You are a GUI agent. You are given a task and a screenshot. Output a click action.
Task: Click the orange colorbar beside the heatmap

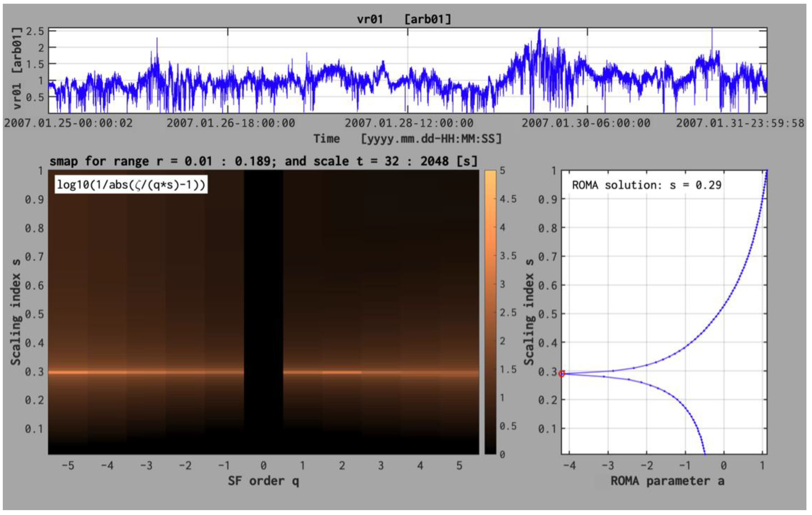490,312
